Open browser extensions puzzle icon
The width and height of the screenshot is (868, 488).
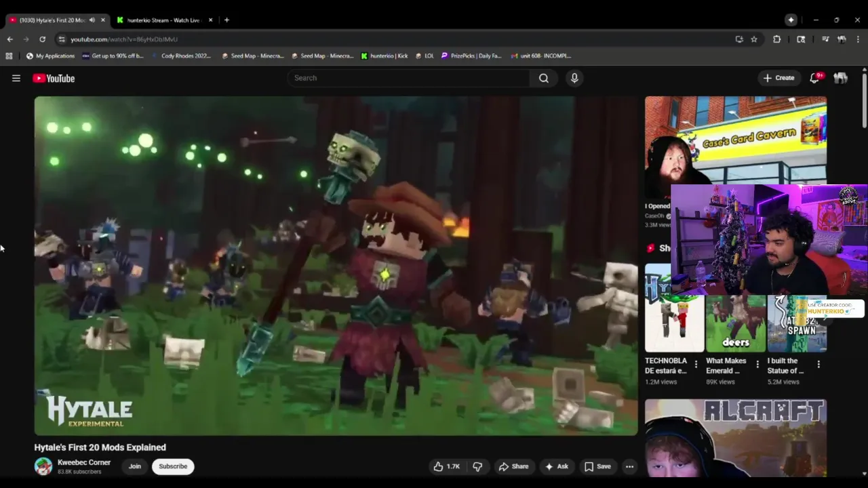tap(777, 39)
